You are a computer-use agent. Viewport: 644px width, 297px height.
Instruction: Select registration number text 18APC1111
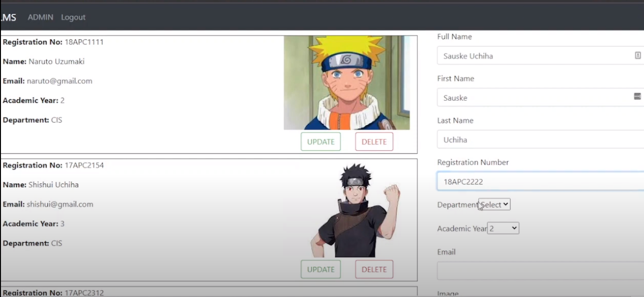[84, 42]
